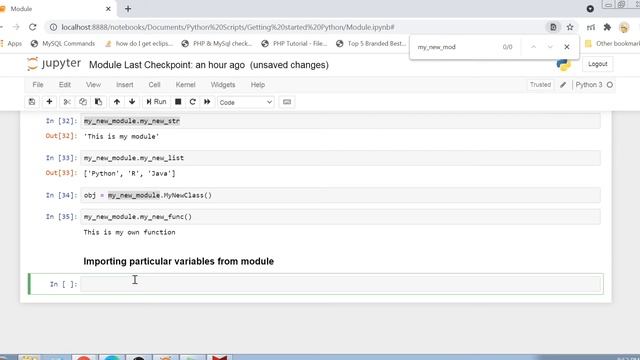This screenshot has height=360, width=640.
Task: Open the Kernel menu
Action: pyautogui.click(x=185, y=85)
